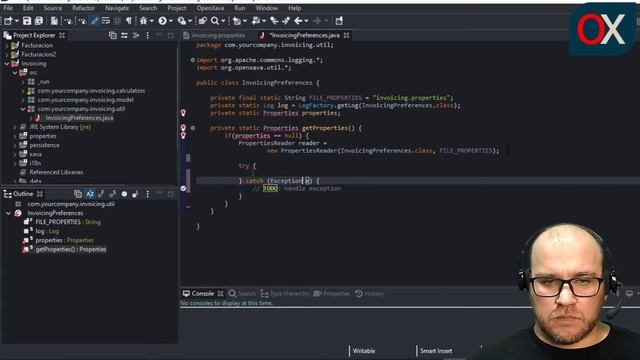Open the Search dropdown arrow in toolbar
640x360 pixels.
(223, 21)
